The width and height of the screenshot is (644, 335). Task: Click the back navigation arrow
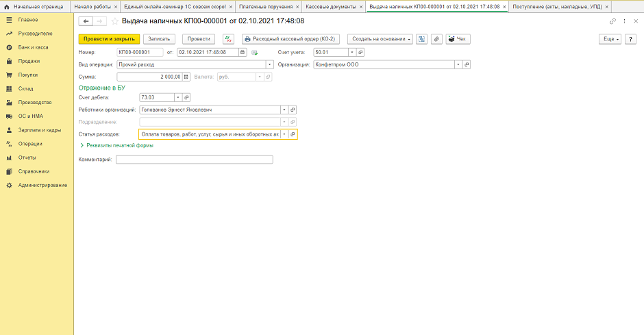(x=87, y=22)
